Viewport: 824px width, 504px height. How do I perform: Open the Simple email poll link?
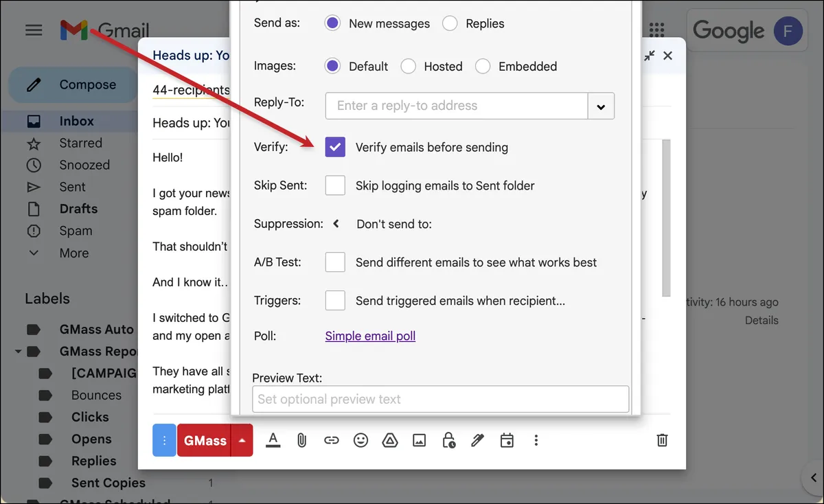click(x=370, y=336)
